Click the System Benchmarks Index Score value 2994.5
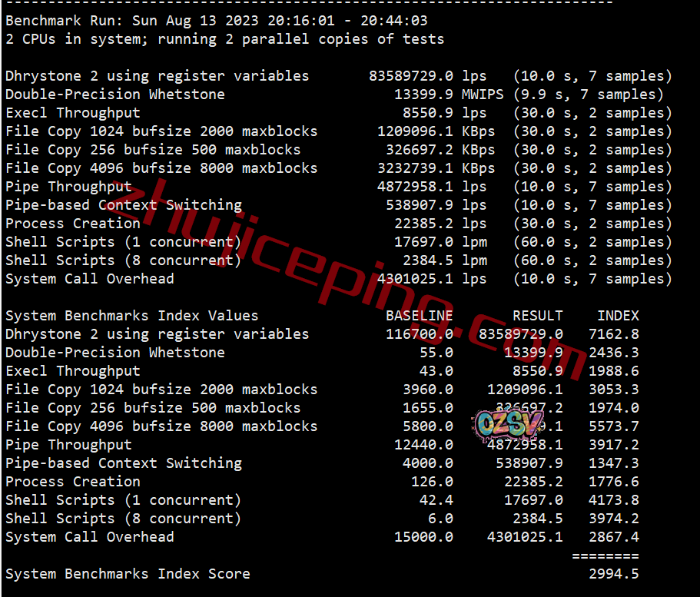This screenshot has width=700, height=597. [614, 573]
